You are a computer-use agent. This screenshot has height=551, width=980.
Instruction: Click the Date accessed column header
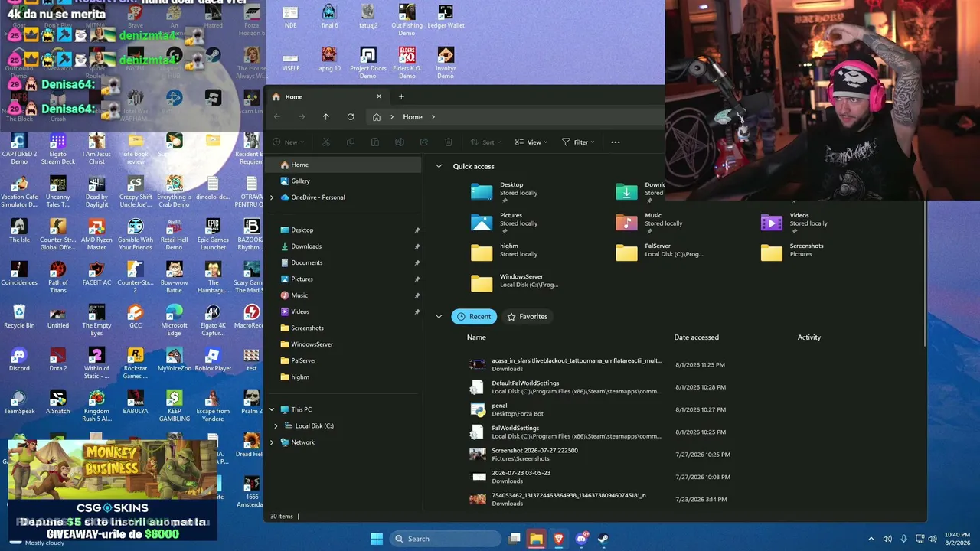click(696, 337)
